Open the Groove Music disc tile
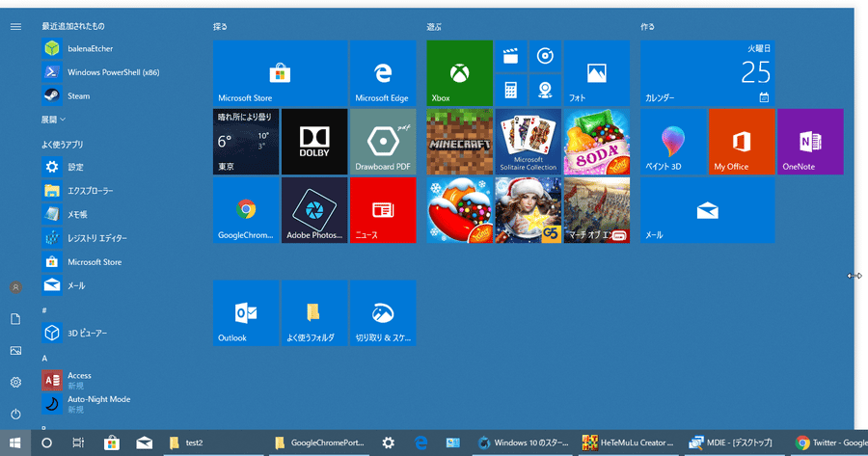The width and height of the screenshot is (868, 456). coord(545,56)
